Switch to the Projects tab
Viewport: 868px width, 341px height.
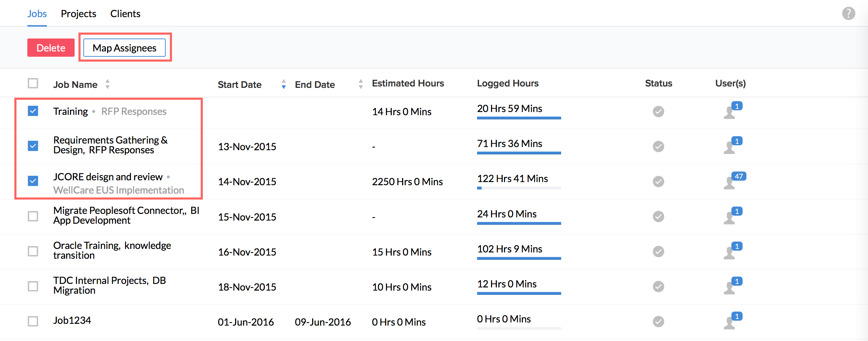tap(78, 14)
